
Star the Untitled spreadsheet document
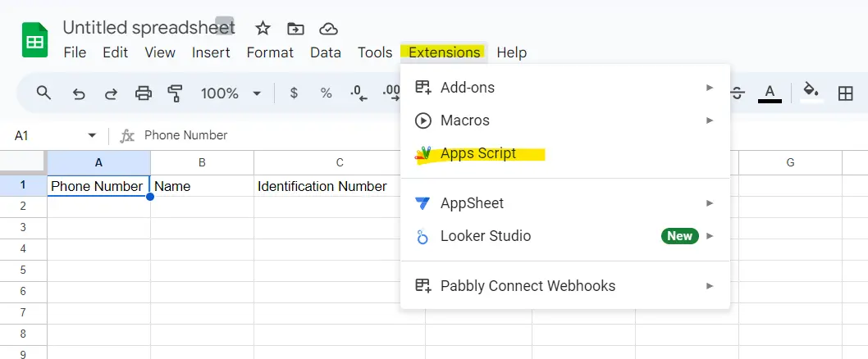(x=263, y=29)
